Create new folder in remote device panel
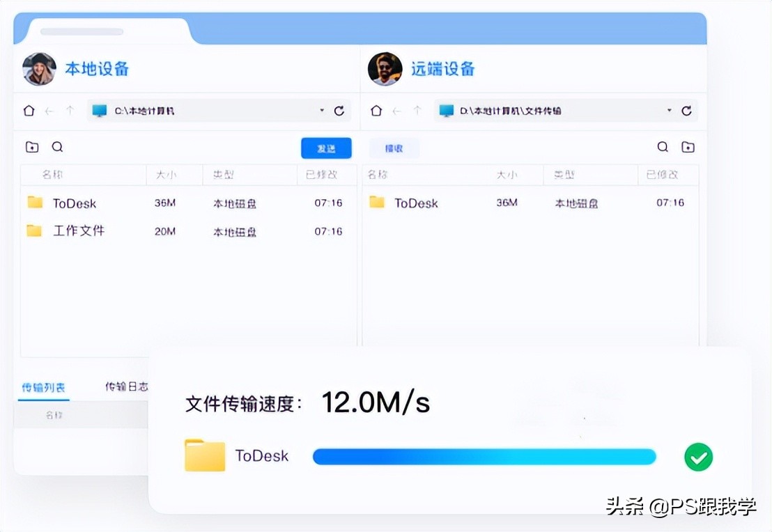772x532 pixels. point(688,147)
